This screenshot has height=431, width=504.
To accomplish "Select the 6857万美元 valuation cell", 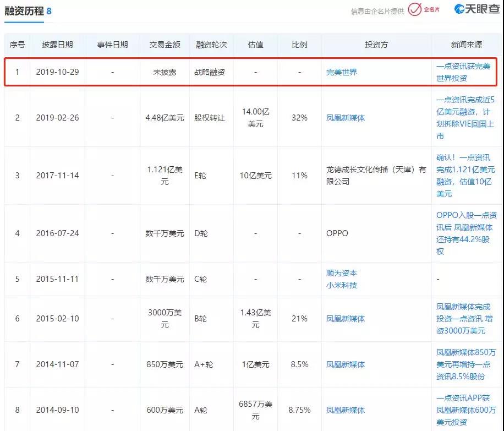I will (255, 410).
